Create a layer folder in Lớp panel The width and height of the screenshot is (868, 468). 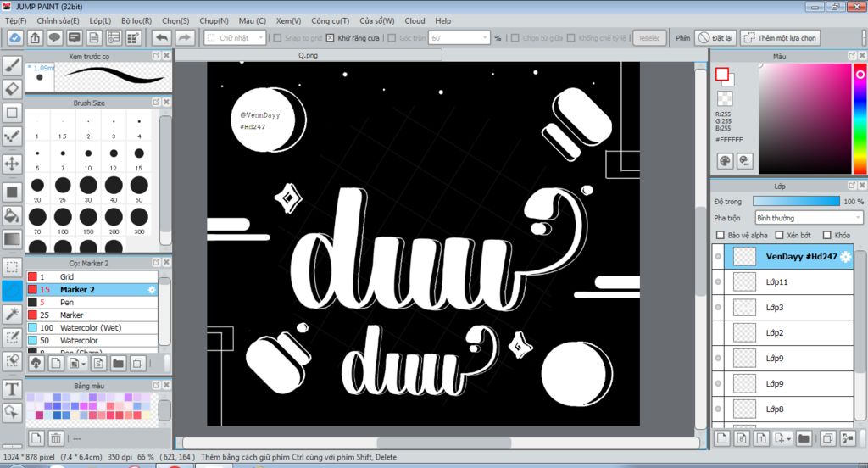point(804,438)
